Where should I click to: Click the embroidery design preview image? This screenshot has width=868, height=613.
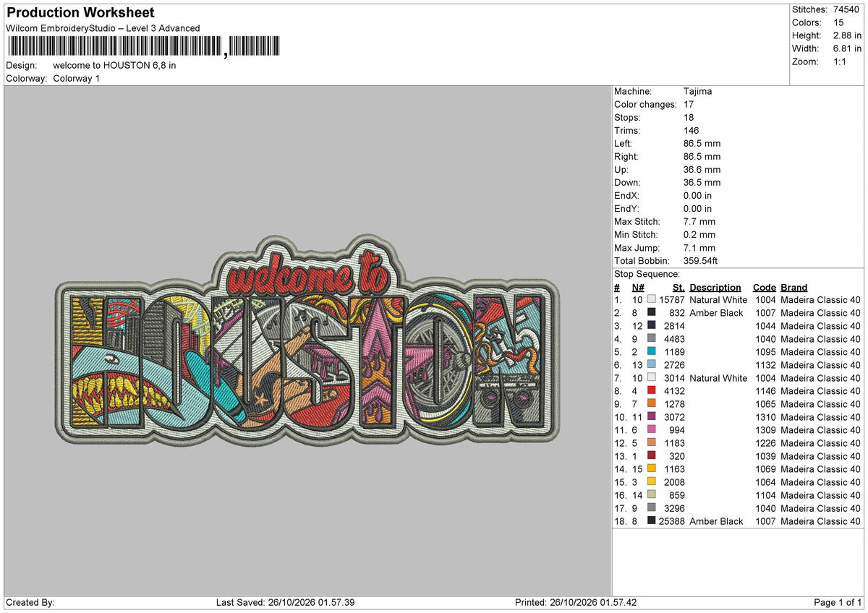pos(307,340)
